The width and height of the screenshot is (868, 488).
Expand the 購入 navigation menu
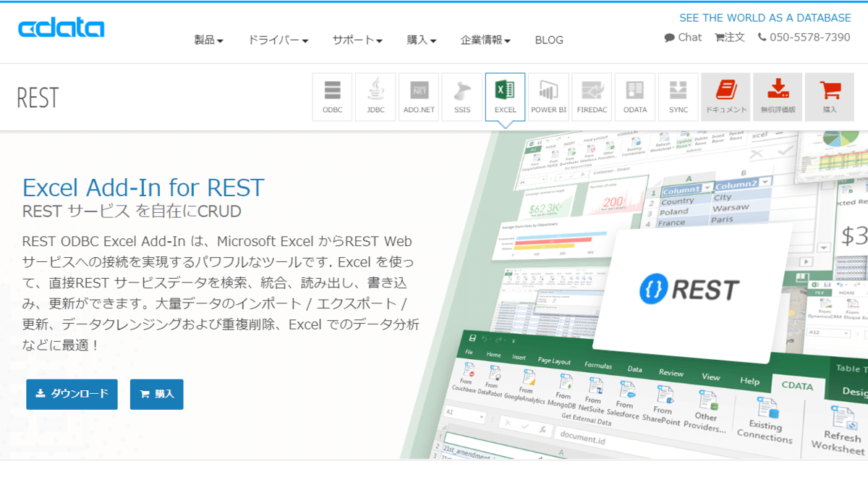422,40
